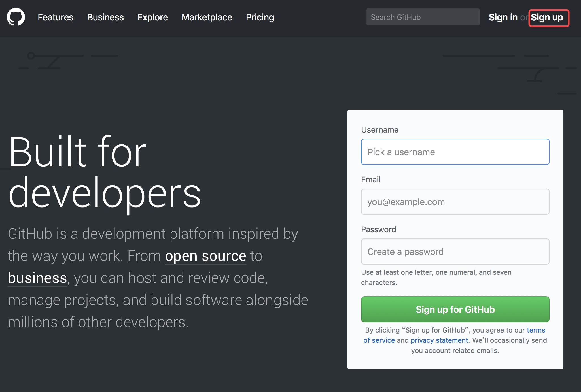Click Sign in in the header

[503, 17]
